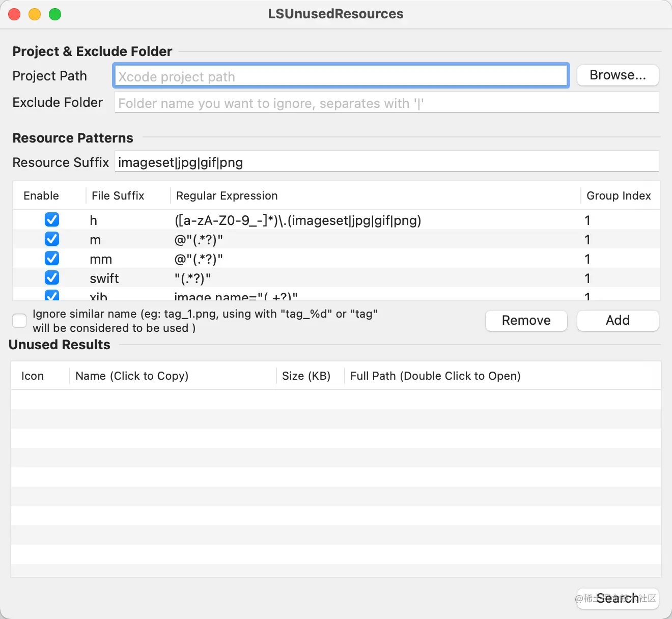Select the mm row regular expression
The width and height of the screenshot is (672, 619).
(199, 259)
